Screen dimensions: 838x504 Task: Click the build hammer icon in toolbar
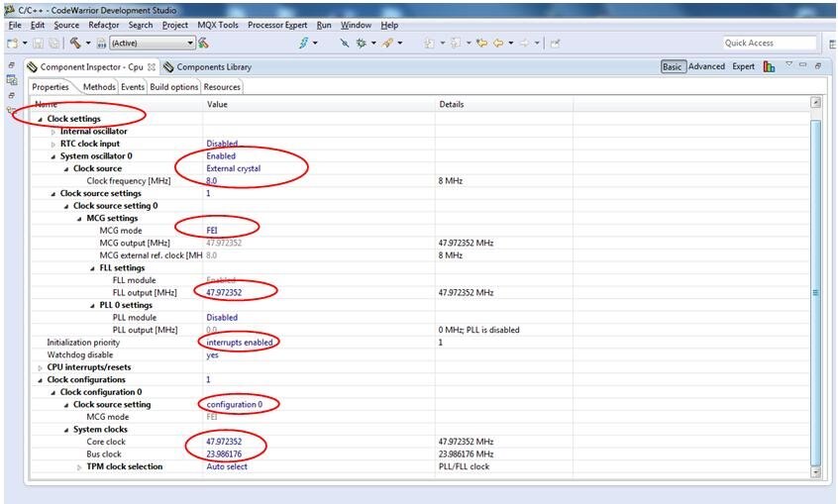[x=74, y=43]
